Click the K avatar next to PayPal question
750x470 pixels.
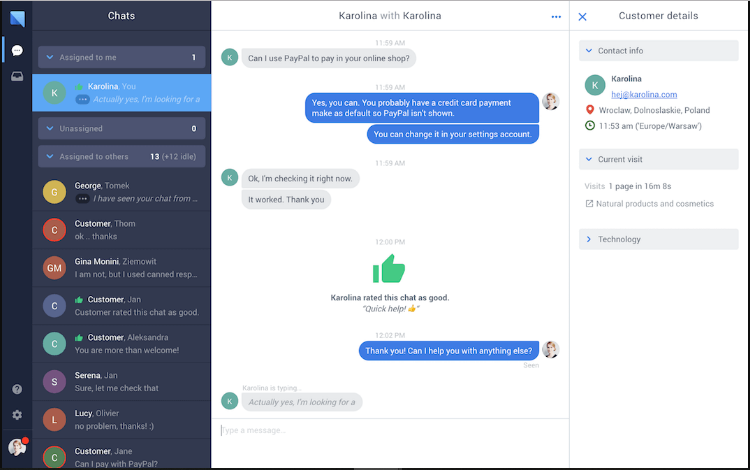(x=230, y=57)
